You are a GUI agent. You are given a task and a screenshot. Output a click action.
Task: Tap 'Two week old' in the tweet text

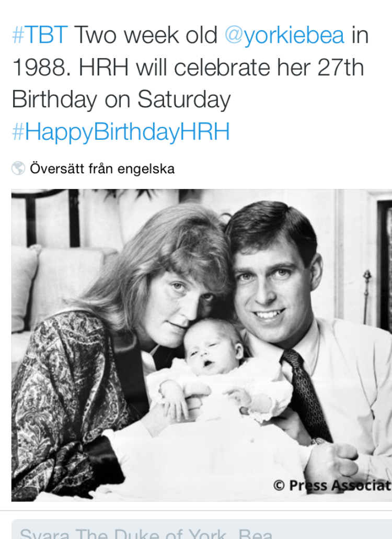pyautogui.click(x=146, y=35)
